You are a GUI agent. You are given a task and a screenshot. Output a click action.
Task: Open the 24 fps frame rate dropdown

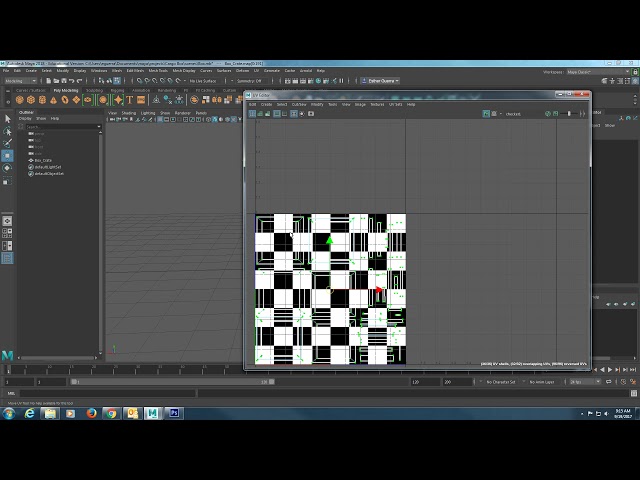(584, 382)
